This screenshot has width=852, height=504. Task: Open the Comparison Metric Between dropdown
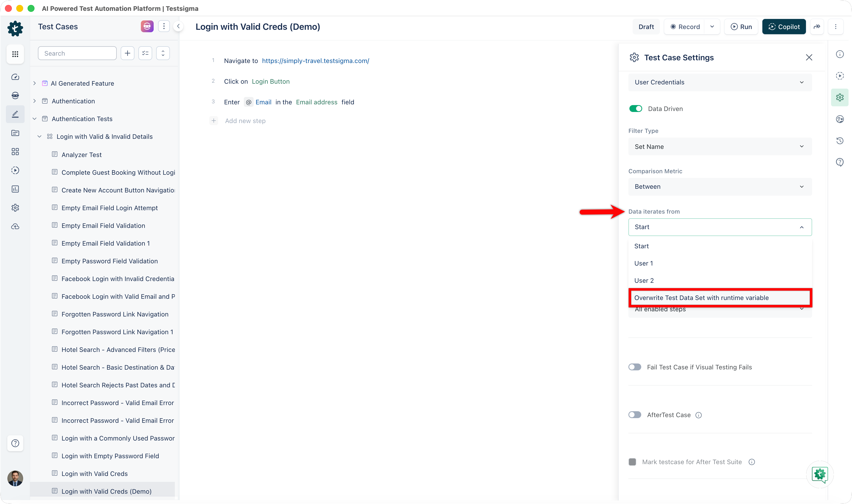[720, 187]
